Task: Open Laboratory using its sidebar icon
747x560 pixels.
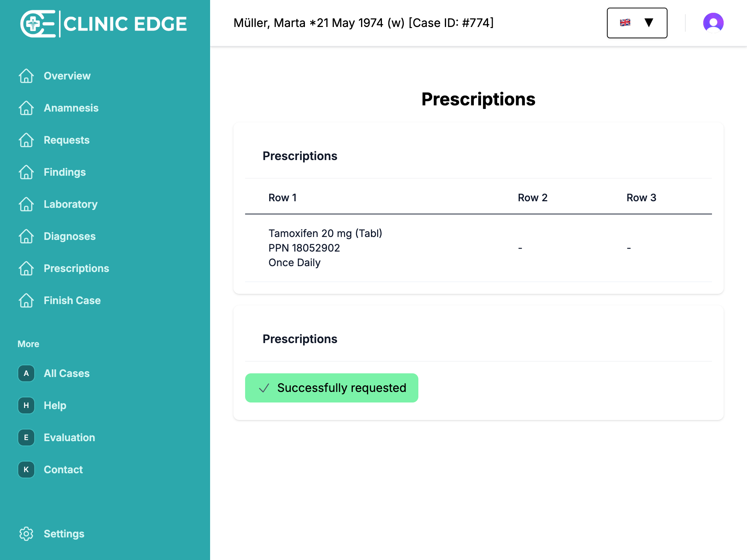Action: point(26,204)
